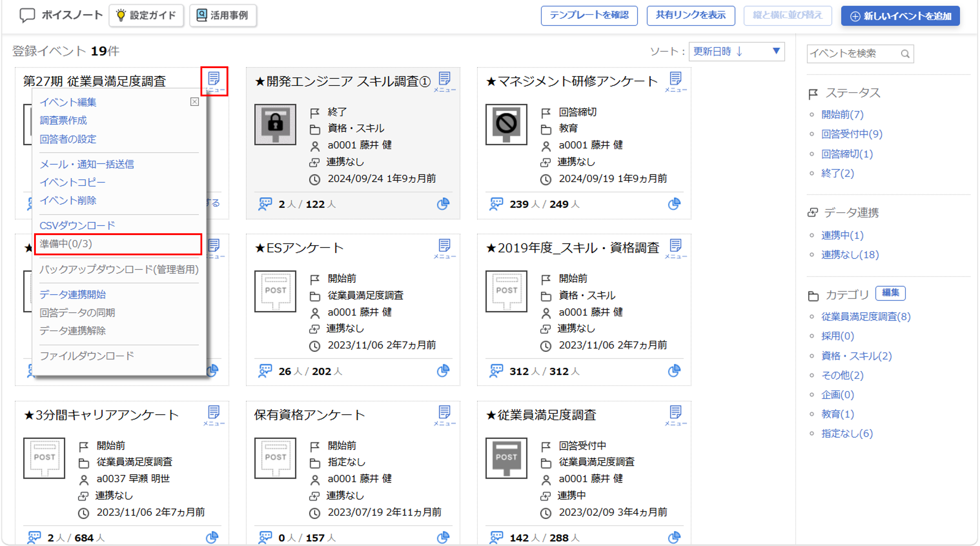The height and width of the screenshot is (546, 980).
Task: Click POST thumbnail of 保有資格アンケート
Action: pyautogui.click(x=275, y=458)
